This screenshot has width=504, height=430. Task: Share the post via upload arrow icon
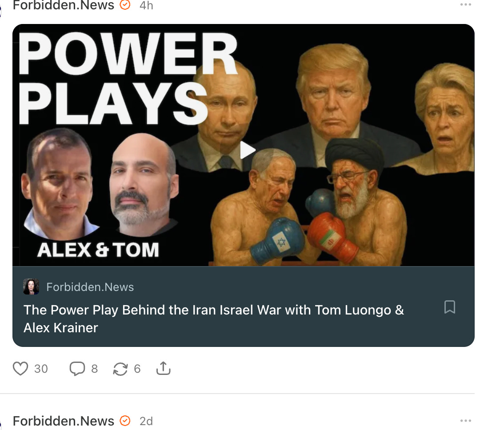(163, 368)
